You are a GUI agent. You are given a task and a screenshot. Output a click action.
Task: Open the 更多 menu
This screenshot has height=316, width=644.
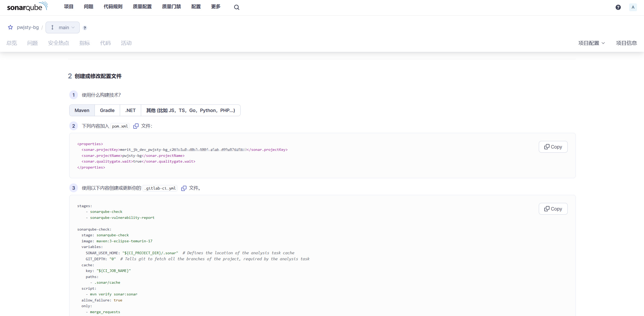point(216,7)
